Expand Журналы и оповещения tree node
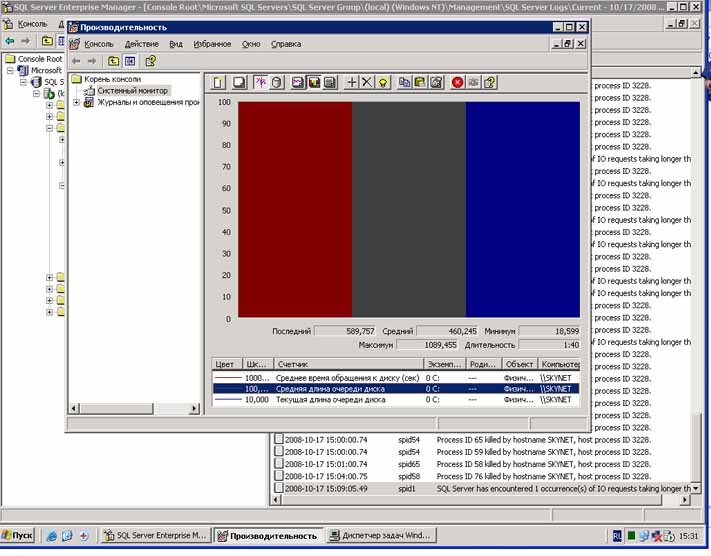Viewport: 711px width, 556px height. (76, 102)
